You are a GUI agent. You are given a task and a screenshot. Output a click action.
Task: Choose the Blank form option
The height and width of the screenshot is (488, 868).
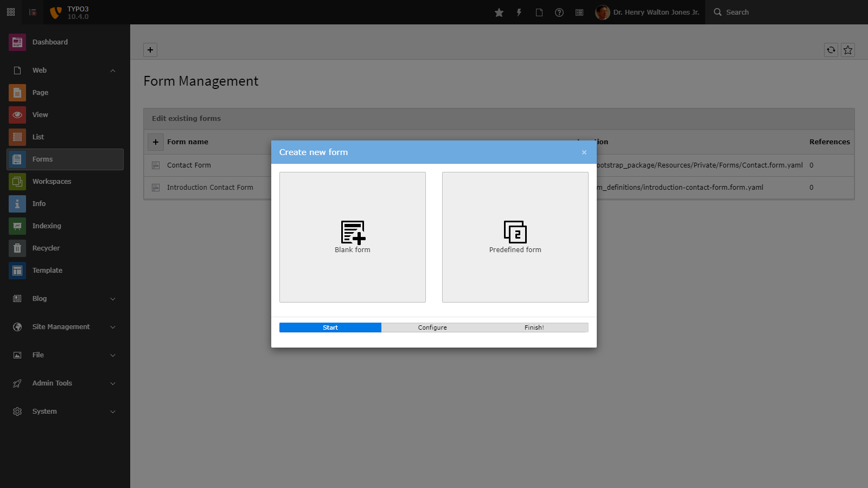pyautogui.click(x=352, y=237)
